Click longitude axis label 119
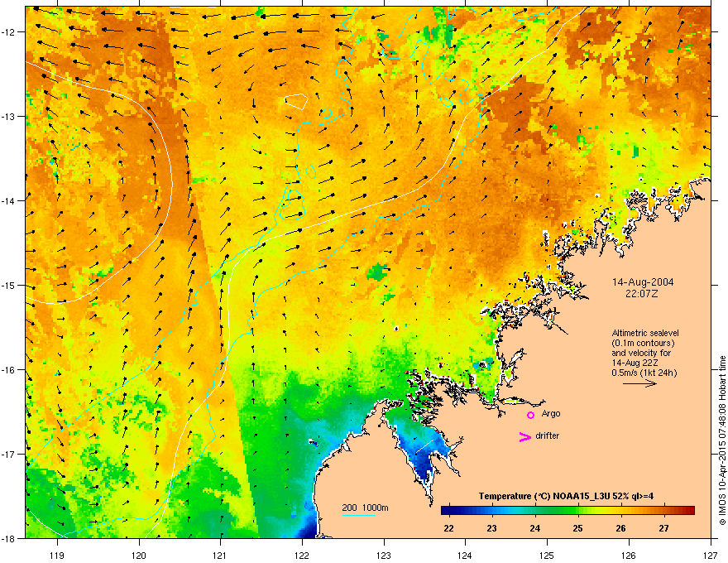Viewport: 728px width, 563px height. (x=57, y=555)
